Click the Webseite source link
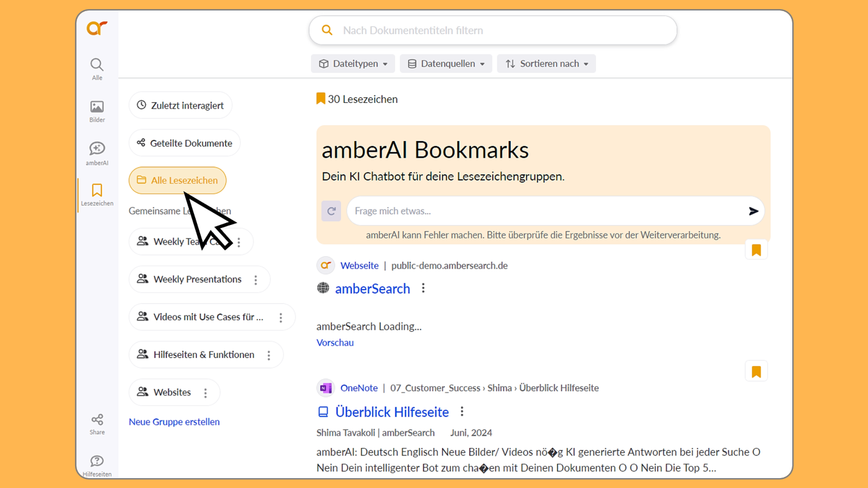Image resolution: width=868 pixels, height=488 pixels. click(360, 266)
